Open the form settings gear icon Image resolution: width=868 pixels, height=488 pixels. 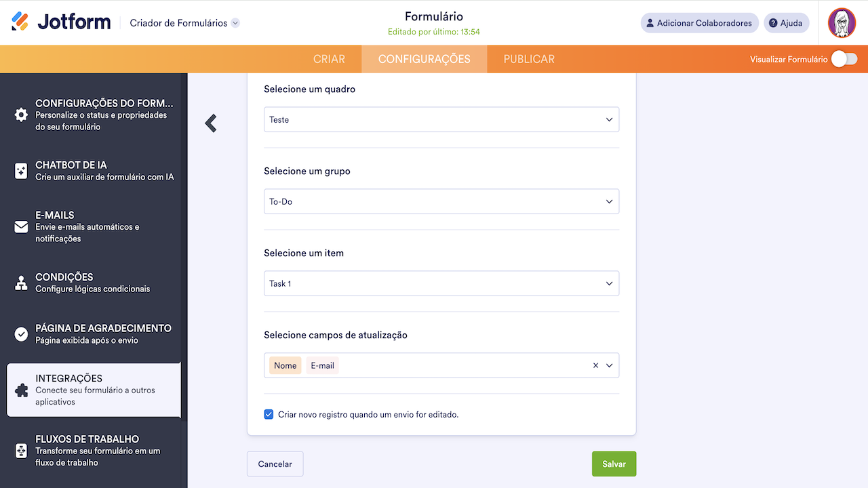point(21,115)
